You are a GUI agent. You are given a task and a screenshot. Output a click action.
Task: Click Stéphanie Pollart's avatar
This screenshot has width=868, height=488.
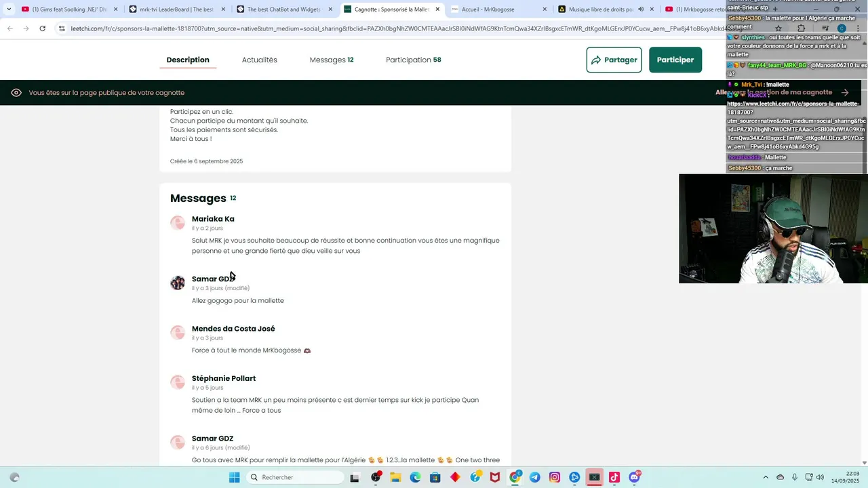(178, 382)
